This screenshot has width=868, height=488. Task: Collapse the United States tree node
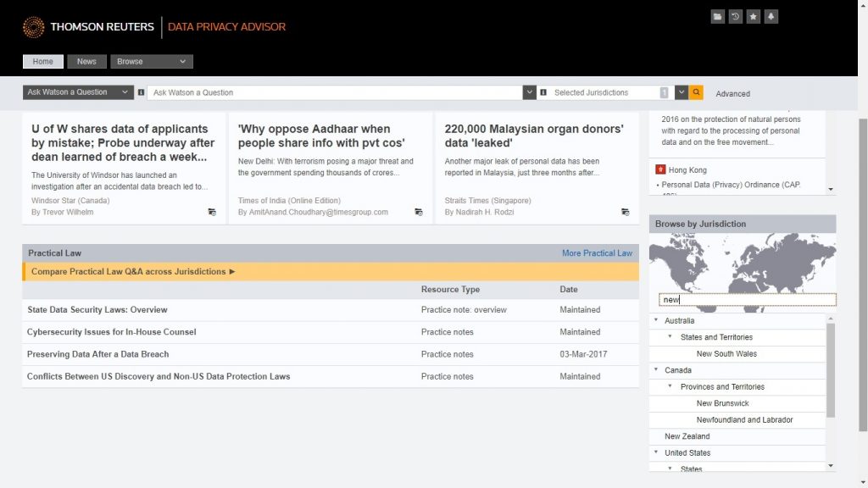656,452
